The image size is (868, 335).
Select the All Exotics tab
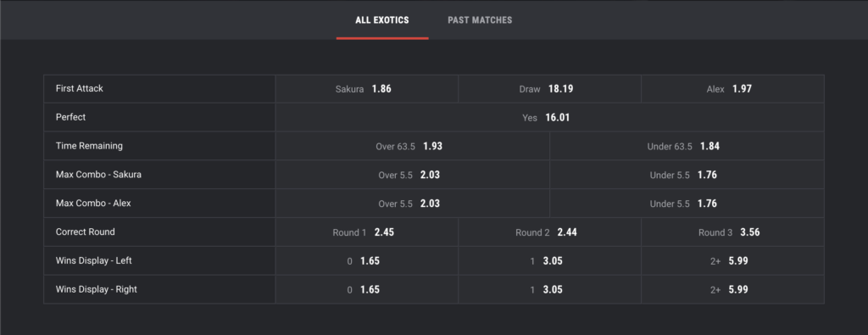[382, 20]
